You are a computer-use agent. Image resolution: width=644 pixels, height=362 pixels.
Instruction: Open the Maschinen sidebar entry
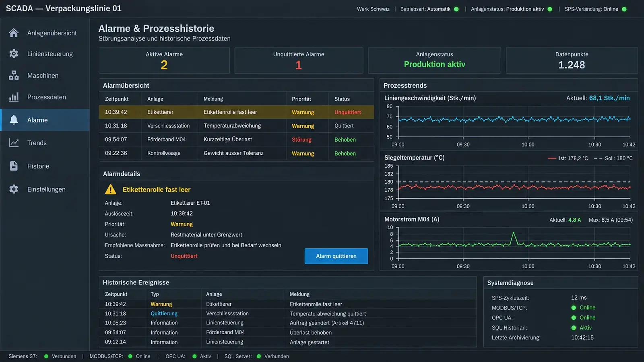point(45,76)
